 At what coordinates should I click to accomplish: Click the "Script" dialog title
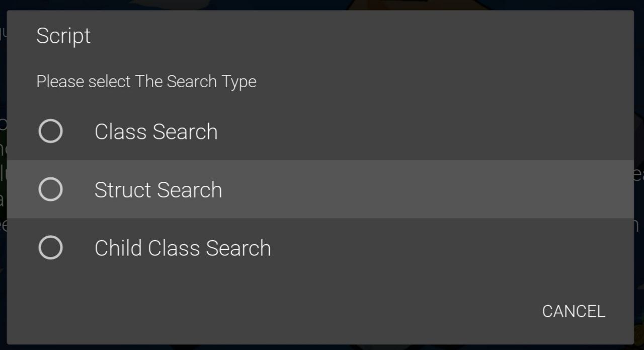tap(63, 36)
